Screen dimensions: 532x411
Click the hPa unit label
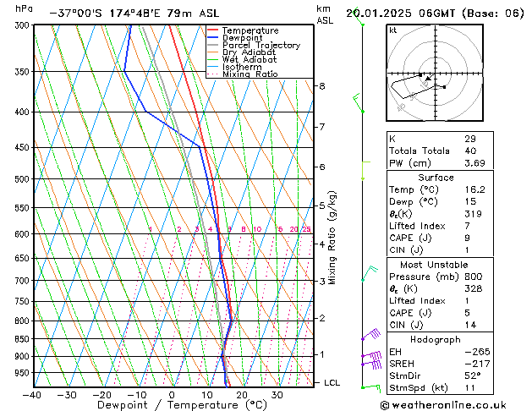coord(24,8)
